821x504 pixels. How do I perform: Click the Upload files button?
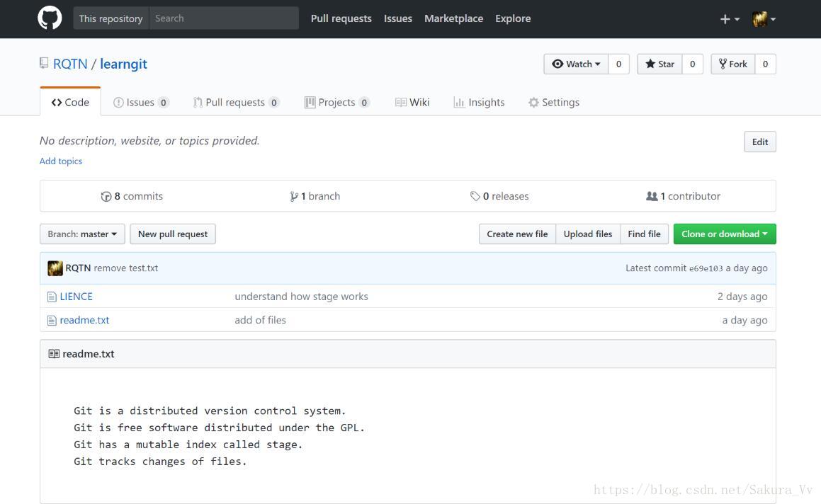(588, 234)
